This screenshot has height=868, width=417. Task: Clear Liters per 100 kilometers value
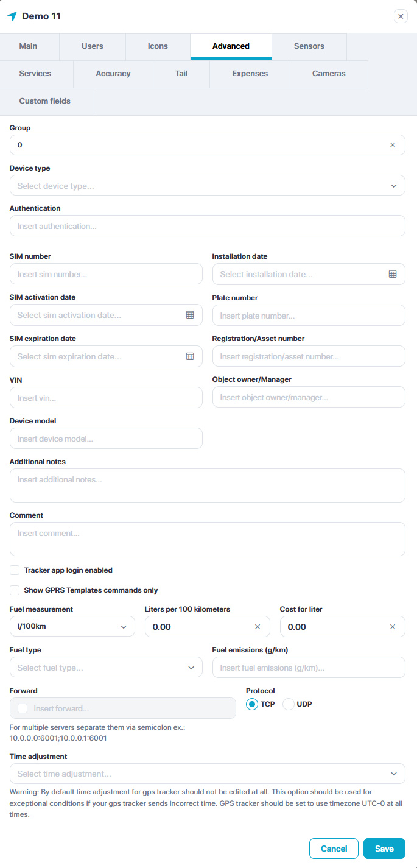258,627
